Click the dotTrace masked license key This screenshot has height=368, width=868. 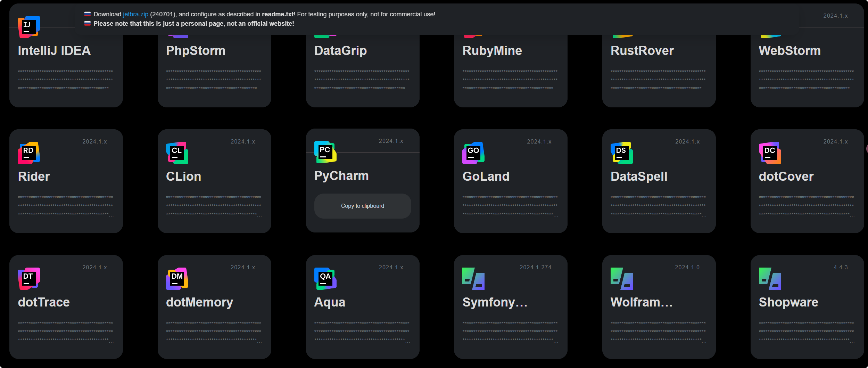pos(66,332)
